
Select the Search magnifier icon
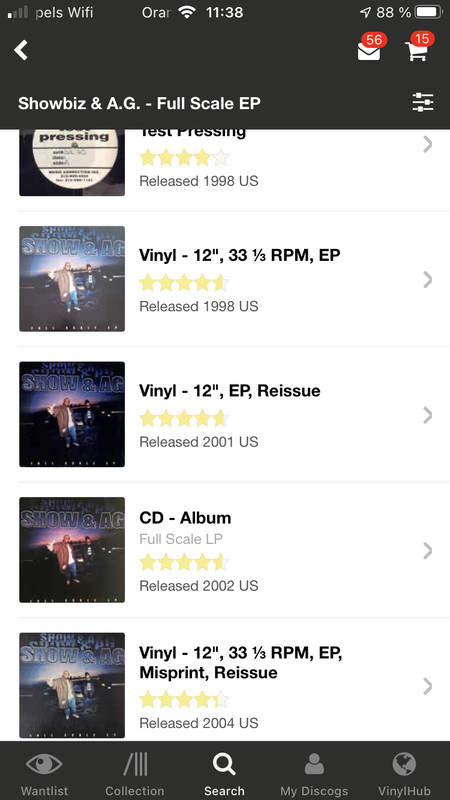point(224,764)
